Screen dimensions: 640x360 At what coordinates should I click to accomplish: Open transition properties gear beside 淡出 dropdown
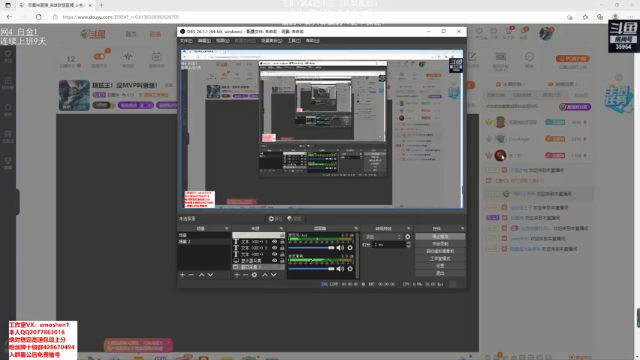pos(407,237)
